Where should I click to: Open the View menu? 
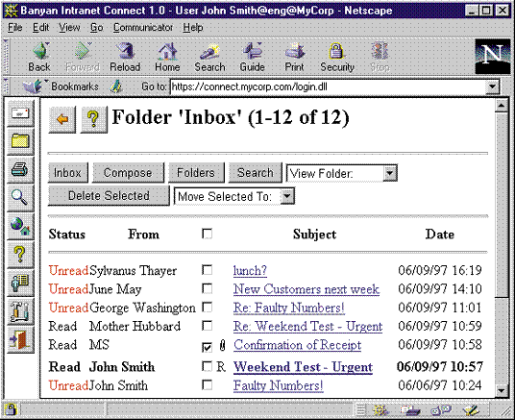pyautogui.click(x=69, y=27)
